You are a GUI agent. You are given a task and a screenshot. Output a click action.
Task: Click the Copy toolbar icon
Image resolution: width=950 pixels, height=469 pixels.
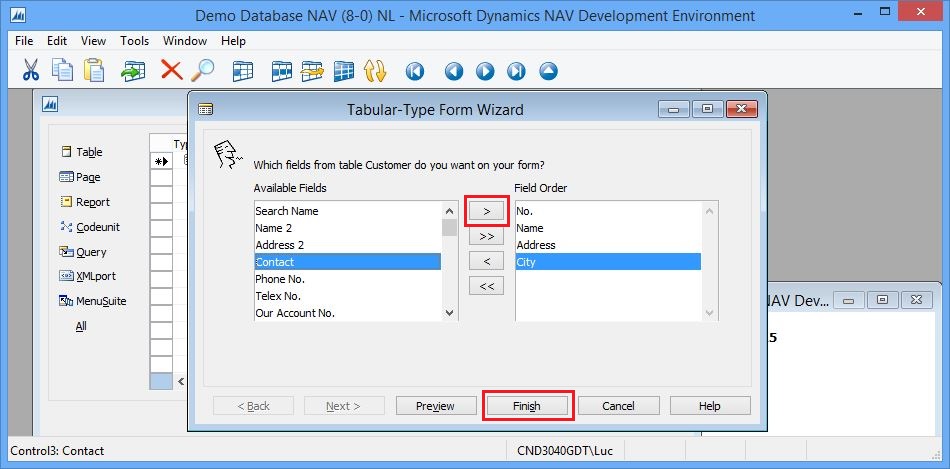point(62,70)
